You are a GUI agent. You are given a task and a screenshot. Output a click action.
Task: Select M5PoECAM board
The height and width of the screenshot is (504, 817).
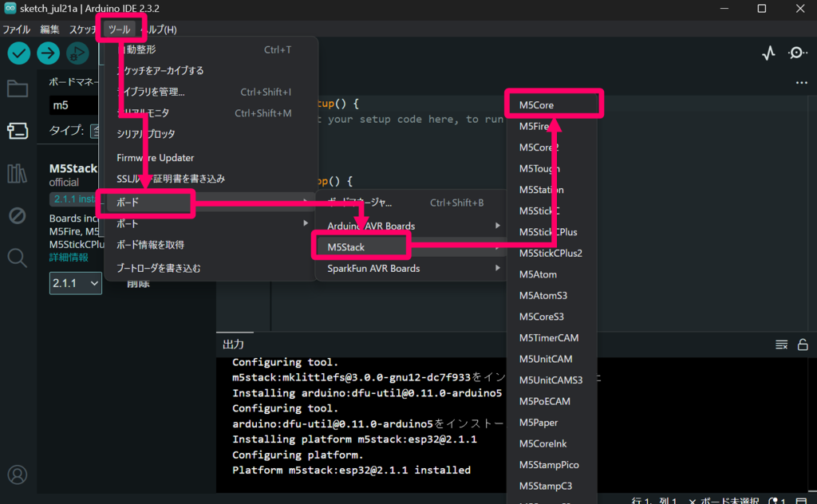[x=552, y=401]
